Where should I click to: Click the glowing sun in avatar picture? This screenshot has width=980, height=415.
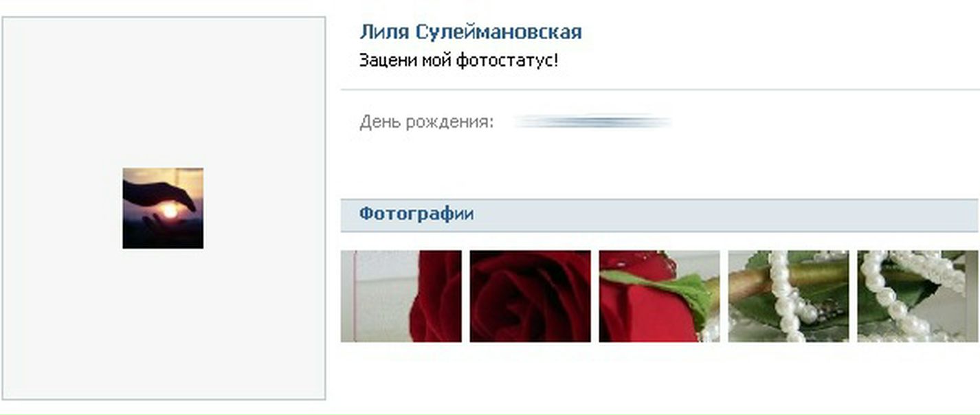(169, 210)
